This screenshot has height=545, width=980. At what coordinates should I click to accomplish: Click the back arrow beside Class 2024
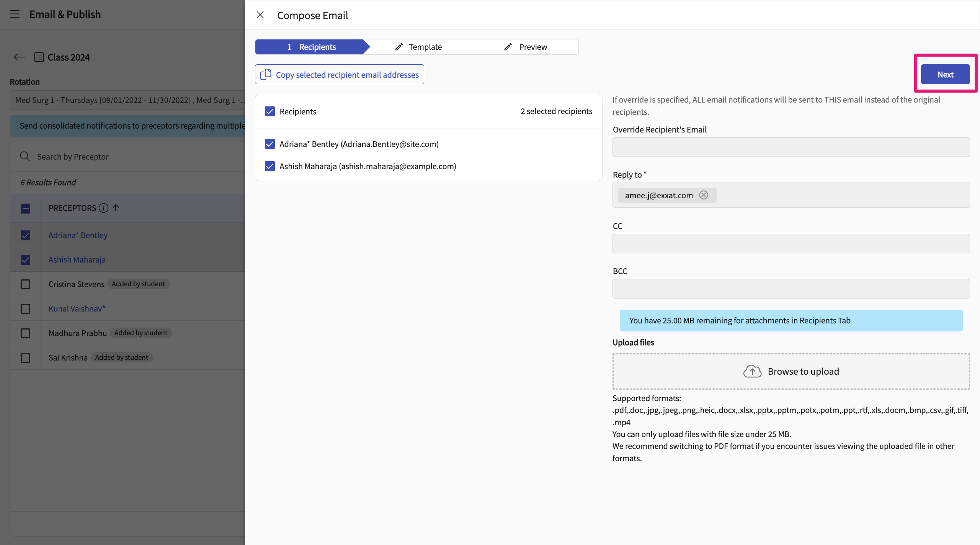pos(19,57)
